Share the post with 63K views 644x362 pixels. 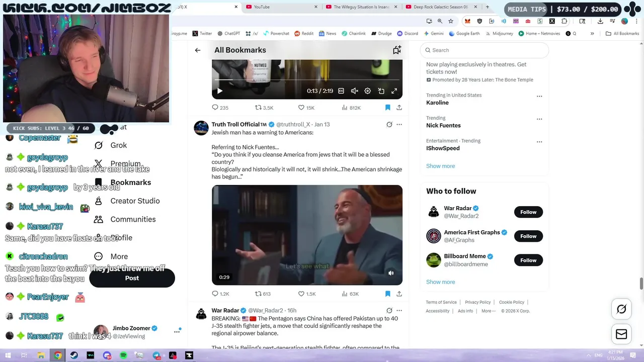coord(399,294)
